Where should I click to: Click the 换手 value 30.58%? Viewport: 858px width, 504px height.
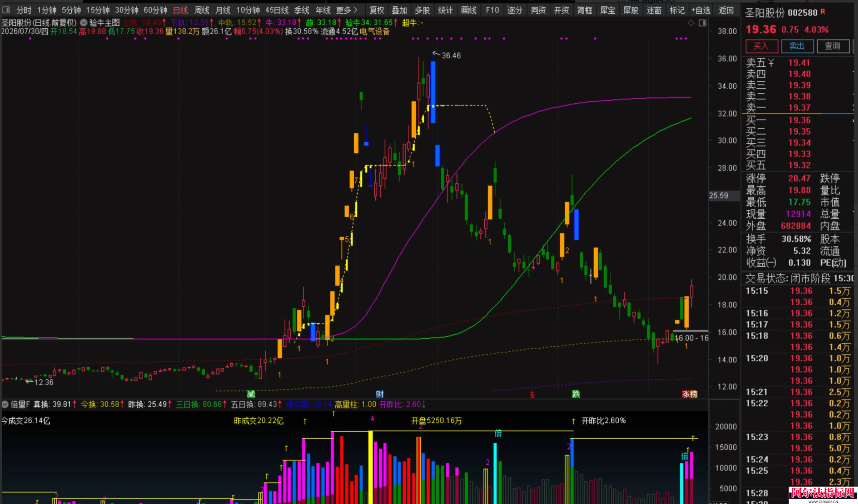[x=796, y=238]
